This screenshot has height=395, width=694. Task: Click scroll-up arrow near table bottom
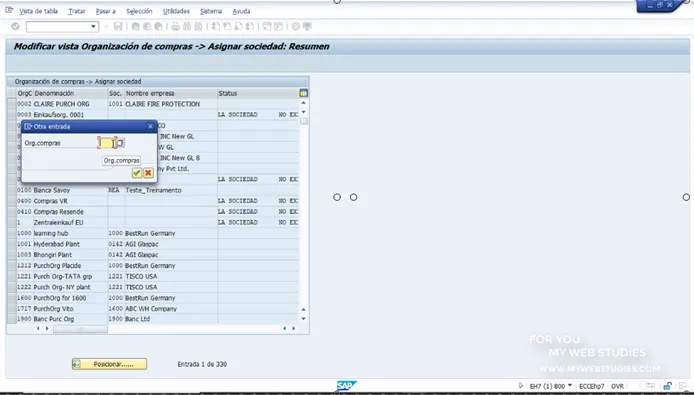click(x=304, y=310)
